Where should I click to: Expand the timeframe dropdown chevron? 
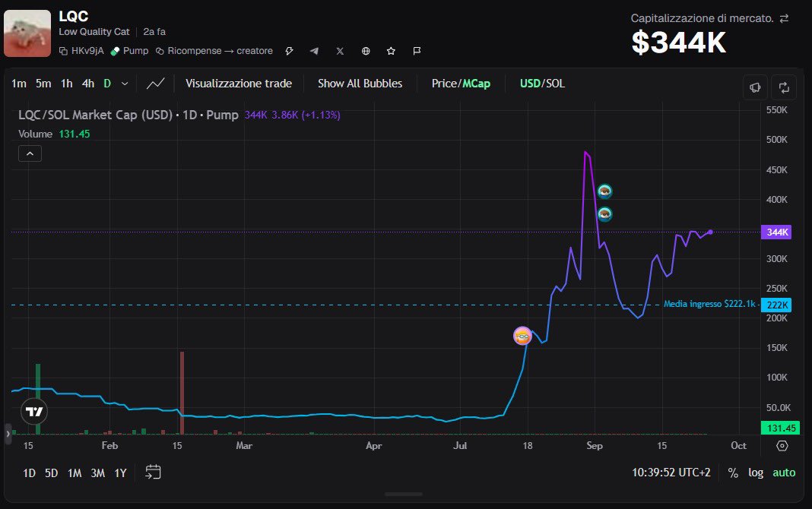(124, 84)
